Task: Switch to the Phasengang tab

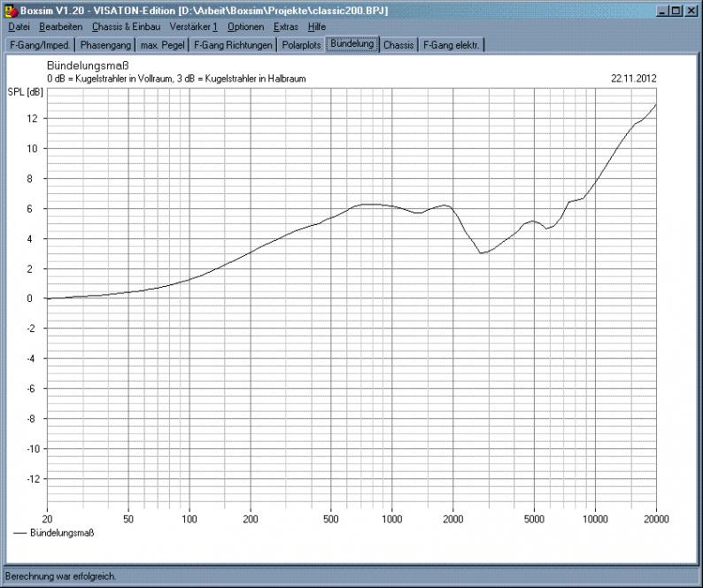Action: tap(105, 44)
